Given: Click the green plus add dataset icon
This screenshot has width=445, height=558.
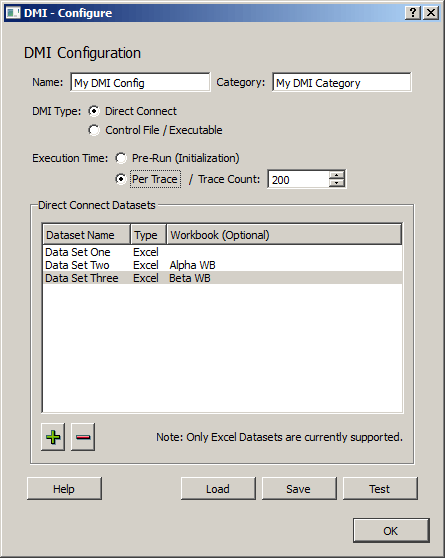Looking at the screenshot, I should tap(53, 437).
